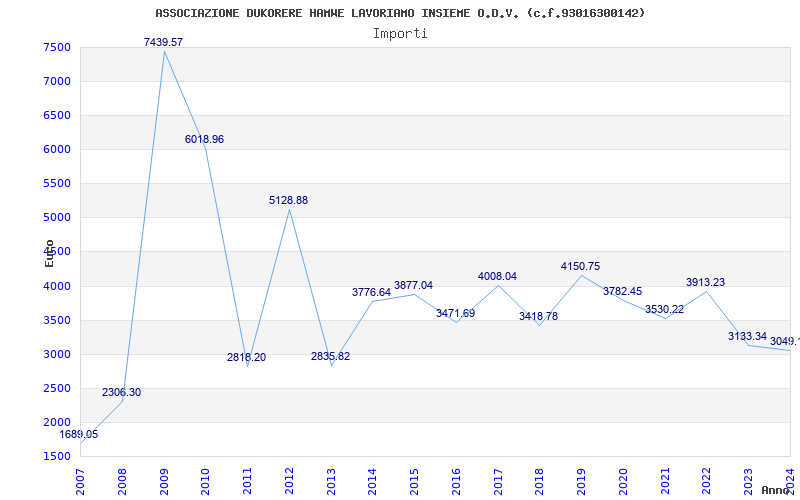Click the 3418.78 value label
This screenshot has height=500, width=800.
pyautogui.click(x=539, y=316)
